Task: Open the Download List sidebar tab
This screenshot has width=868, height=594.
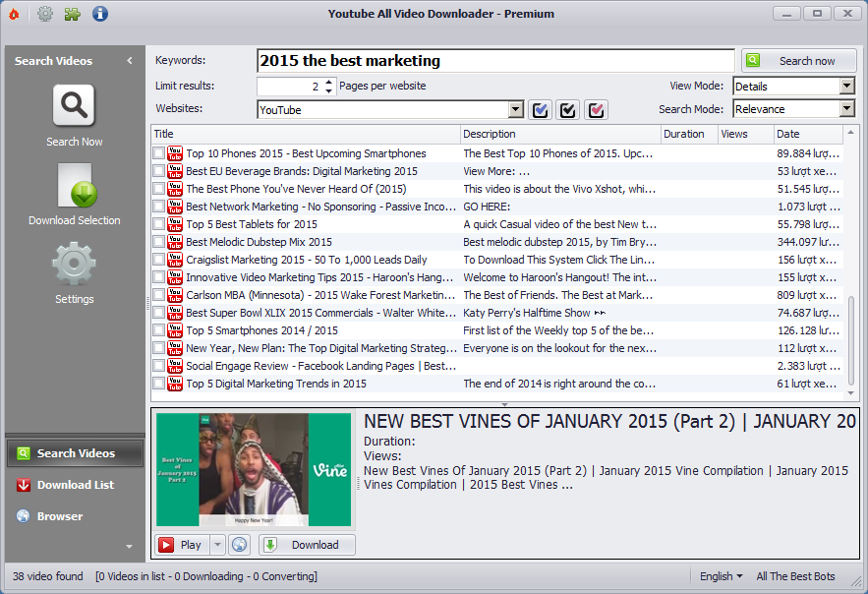Action: coord(76,485)
